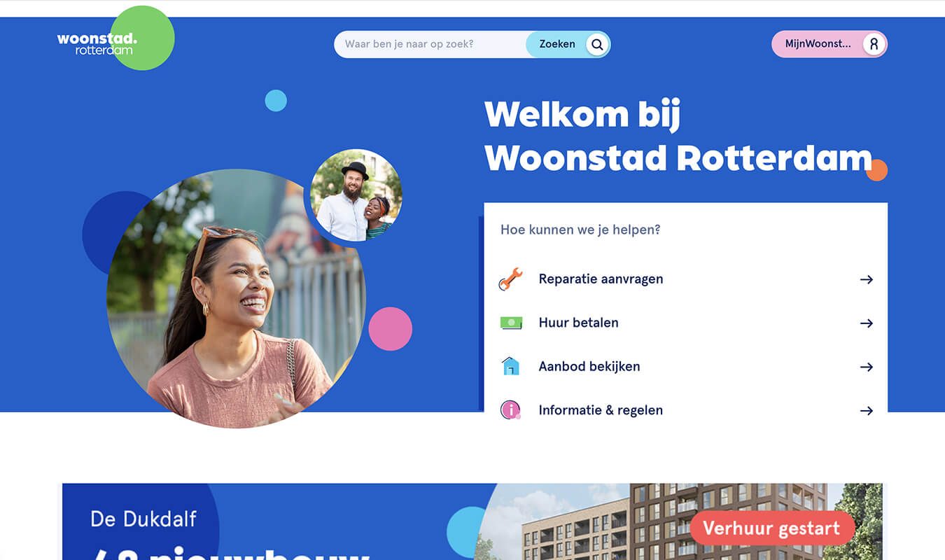Click the user profile icon in MijnWoonstad
The image size is (945, 560).
pos(874,44)
